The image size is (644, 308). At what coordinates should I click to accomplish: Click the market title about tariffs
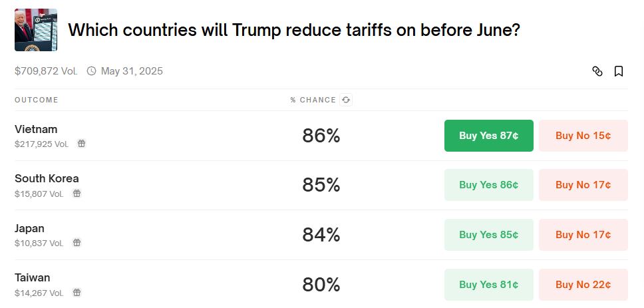294,30
